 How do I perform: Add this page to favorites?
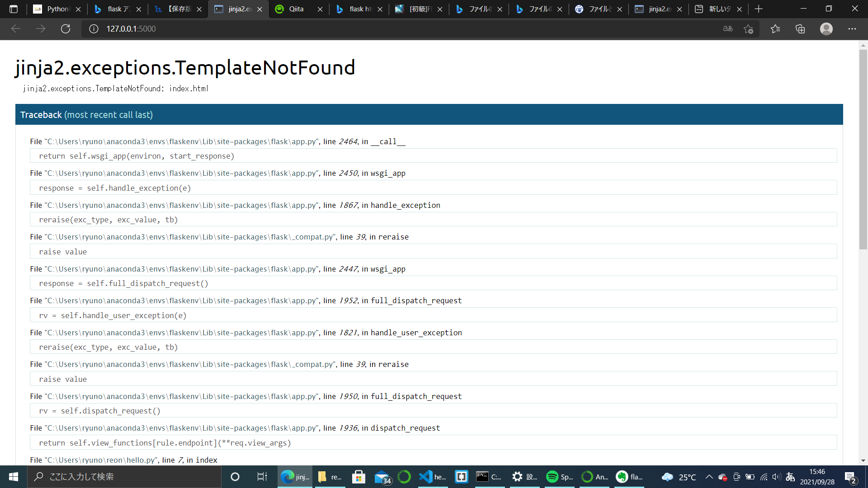click(x=749, y=29)
